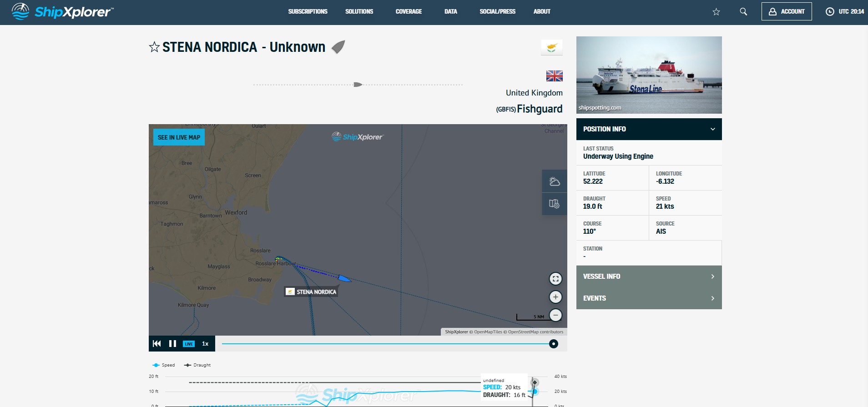
Task: Click the longitude value -6.132
Action: (x=665, y=181)
